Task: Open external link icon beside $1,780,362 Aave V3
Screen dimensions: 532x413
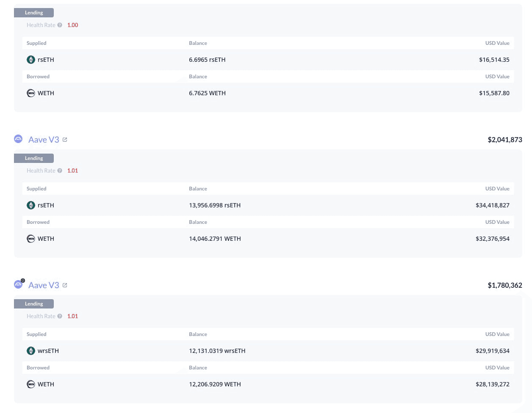Action: 65,285
